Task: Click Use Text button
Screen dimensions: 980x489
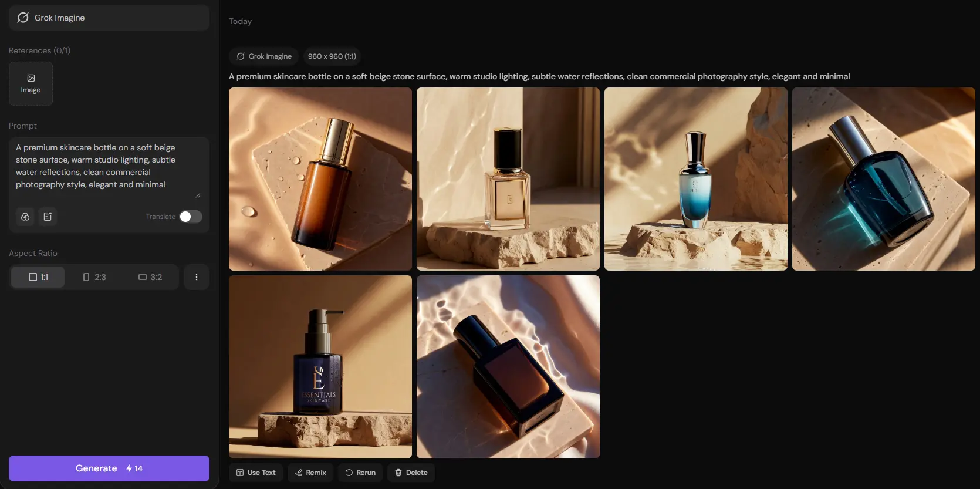Action: [x=256, y=473]
